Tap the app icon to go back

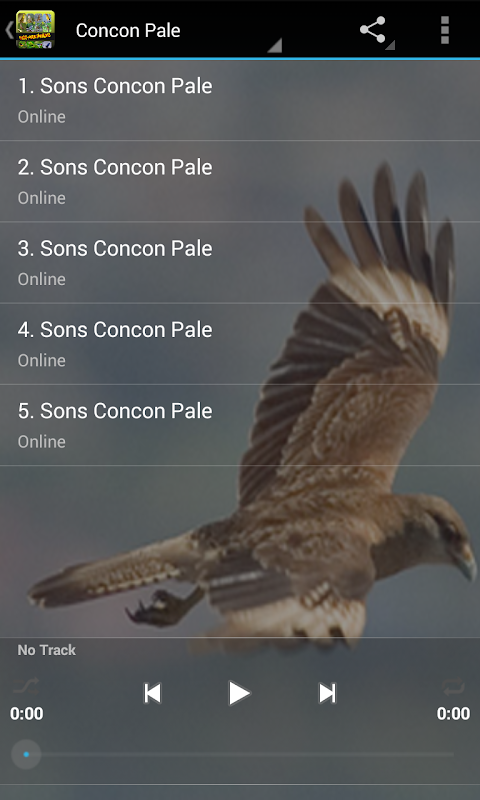tap(35, 30)
